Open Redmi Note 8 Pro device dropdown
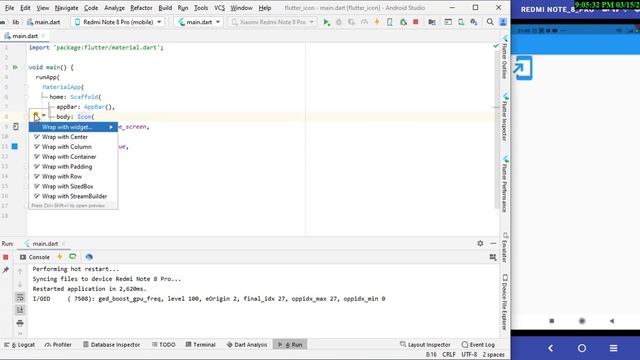640x360 pixels. tap(118, 22)
